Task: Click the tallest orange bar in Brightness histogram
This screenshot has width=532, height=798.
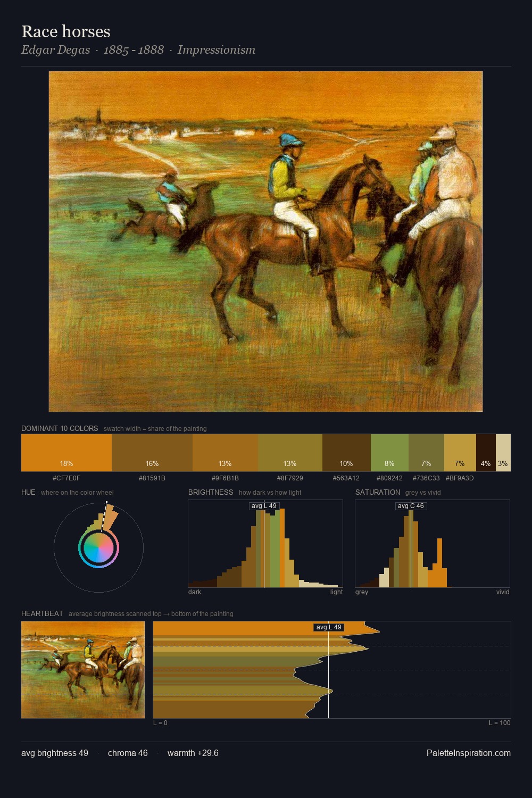Action: tap(282, 548)
